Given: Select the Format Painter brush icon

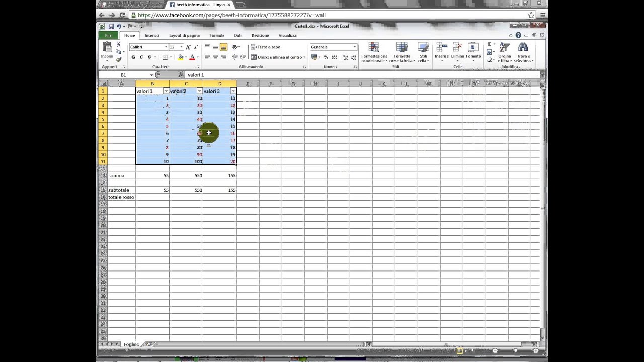Looking at the screenshot, I should [118, 59].
